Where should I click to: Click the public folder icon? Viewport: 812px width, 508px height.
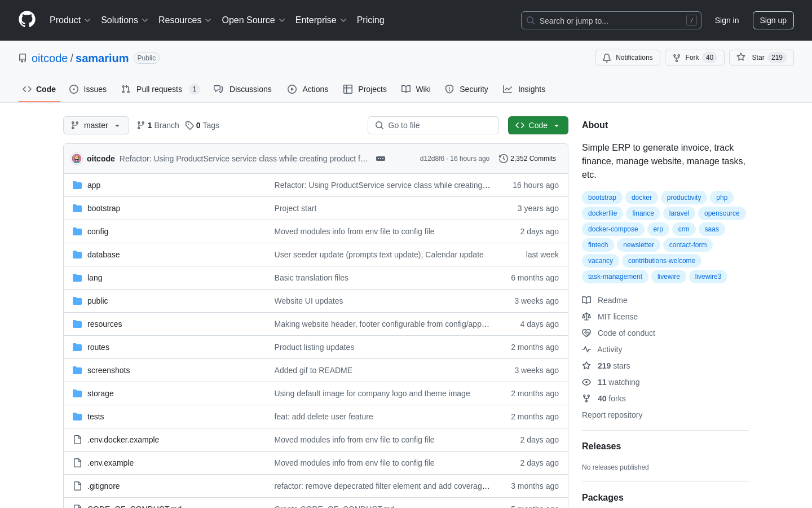click(x=77, y=301)
